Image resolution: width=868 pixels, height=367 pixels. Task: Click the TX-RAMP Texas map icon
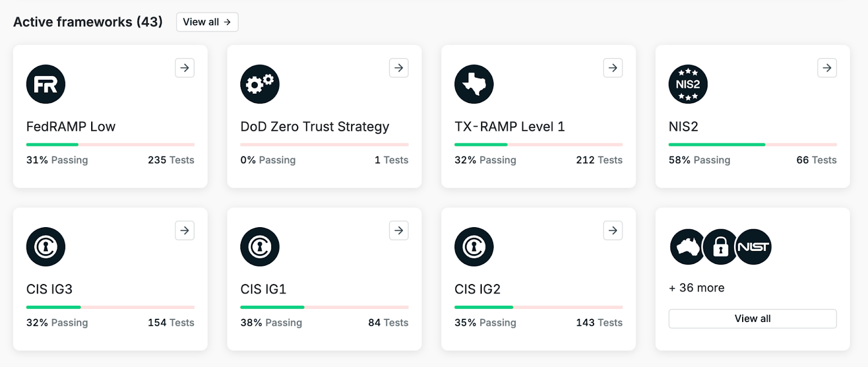point(474,84)
